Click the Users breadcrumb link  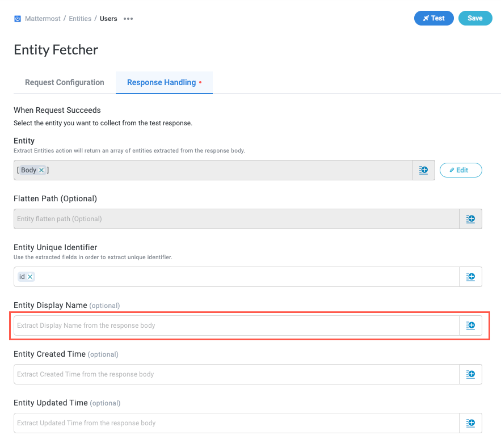click(108, 18)
